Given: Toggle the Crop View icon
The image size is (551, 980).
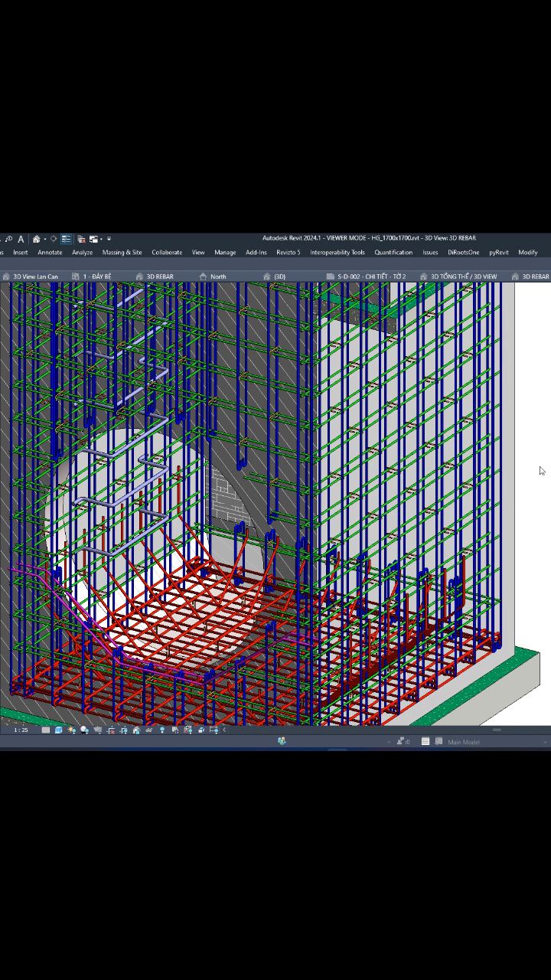Looking at the screenshot, I should pos(111,730).
